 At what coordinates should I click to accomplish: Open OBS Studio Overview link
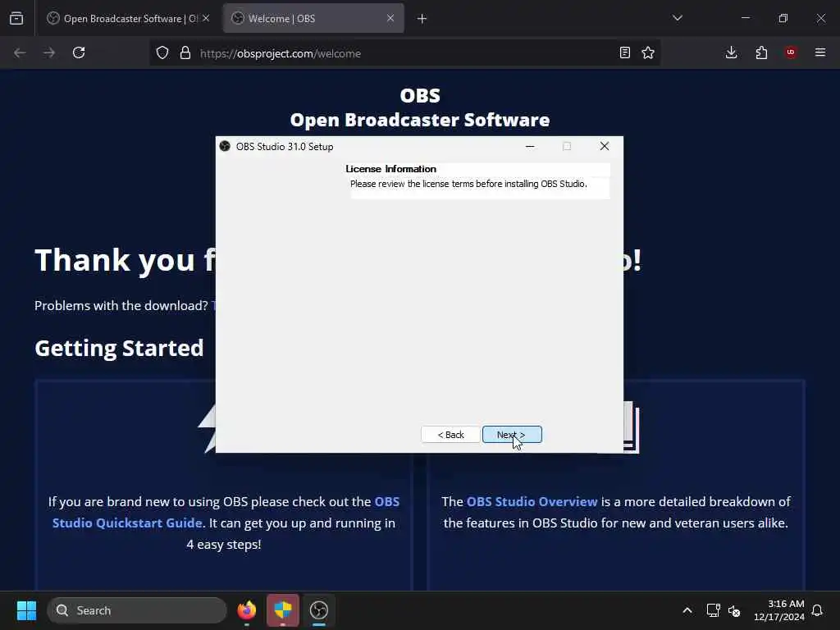[x=532, y=502]
